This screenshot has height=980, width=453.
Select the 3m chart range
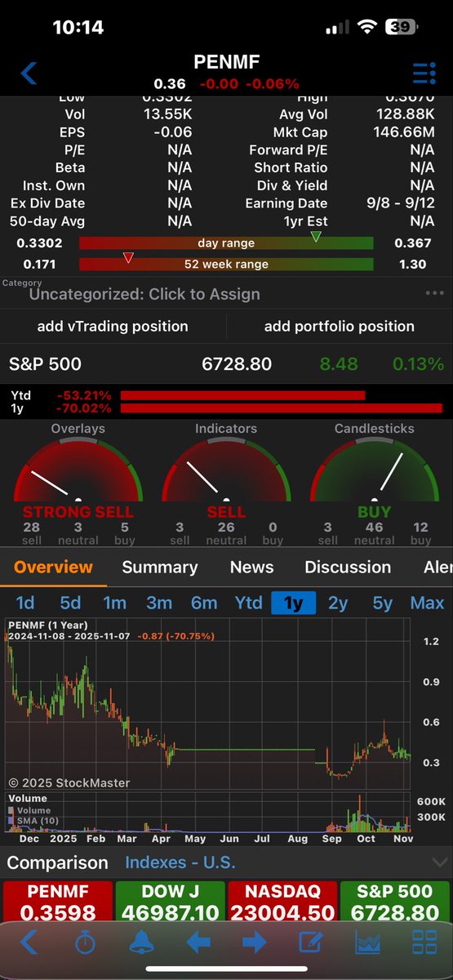click(x=159, y=603)
